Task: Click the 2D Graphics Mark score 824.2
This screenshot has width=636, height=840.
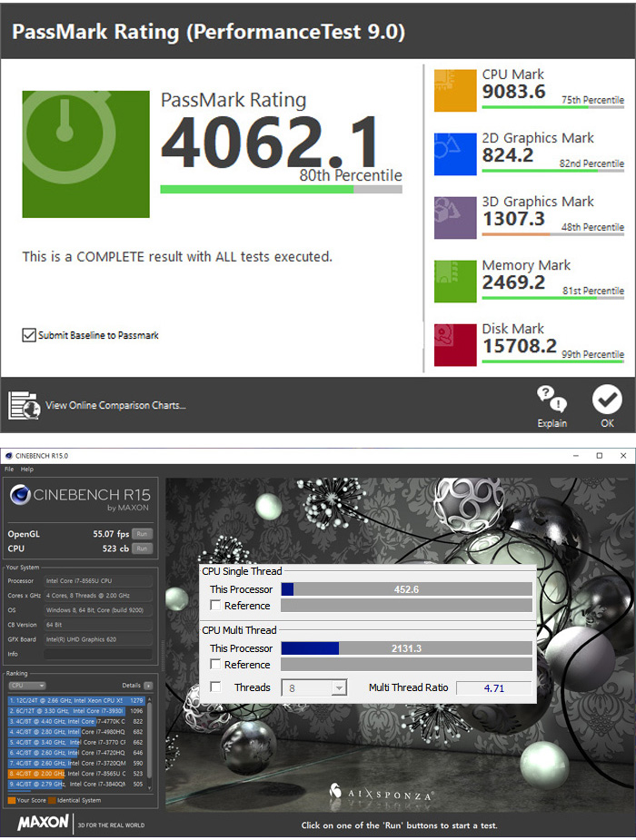Action: (x=508, y=155)
